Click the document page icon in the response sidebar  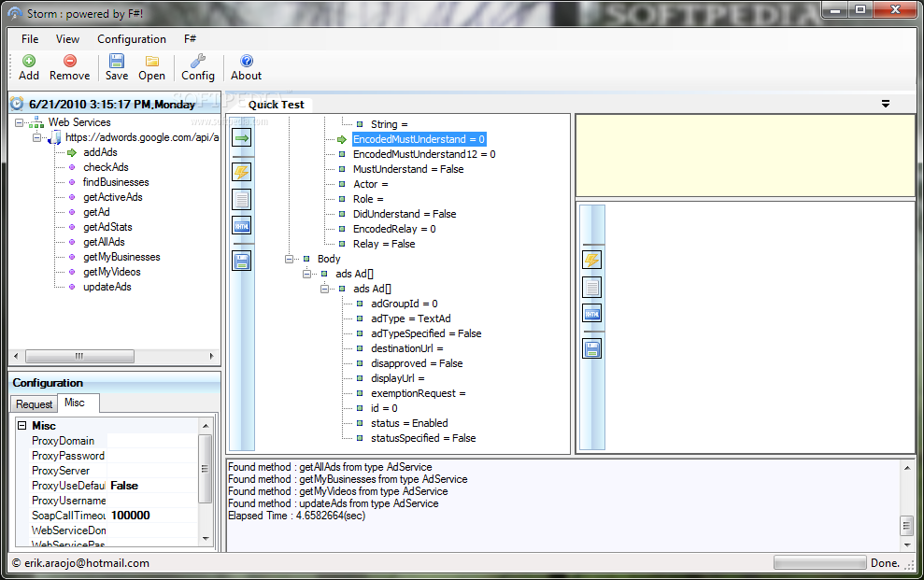(591, 288)
